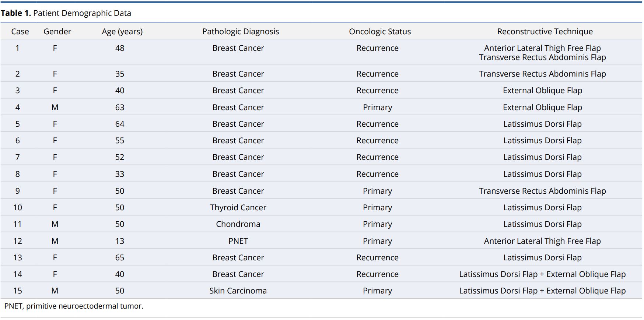The width and height of the screenshot is (644, 320).
Task: Select the 'Gender' column header
Action: tap(57, 32)
